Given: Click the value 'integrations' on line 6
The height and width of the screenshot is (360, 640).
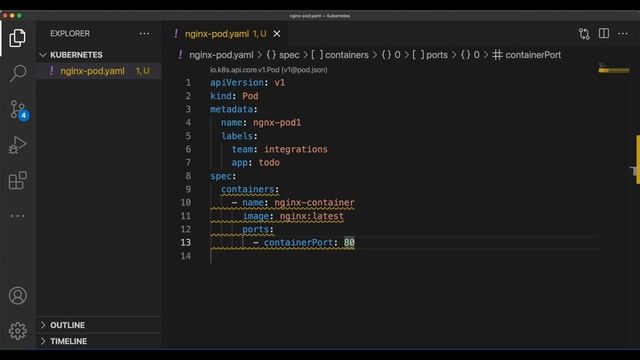Looking at the screenshot, I should (x=296, y=149).
